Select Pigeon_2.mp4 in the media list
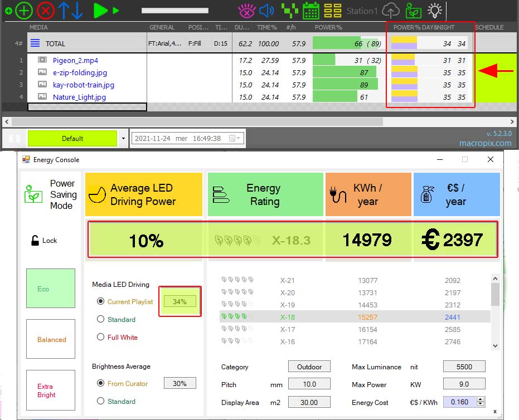Screen dimensions: 519x420 pos(75,60)
